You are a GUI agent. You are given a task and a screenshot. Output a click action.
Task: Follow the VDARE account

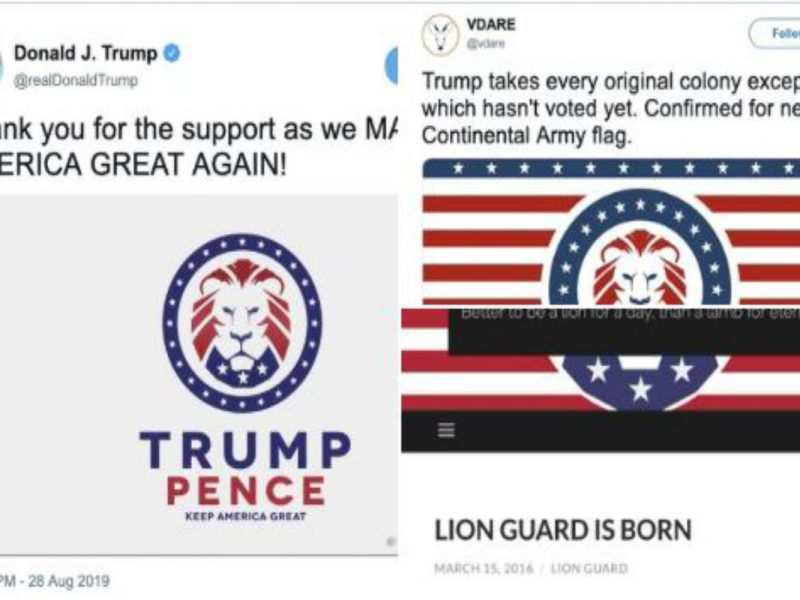[774, 34]
